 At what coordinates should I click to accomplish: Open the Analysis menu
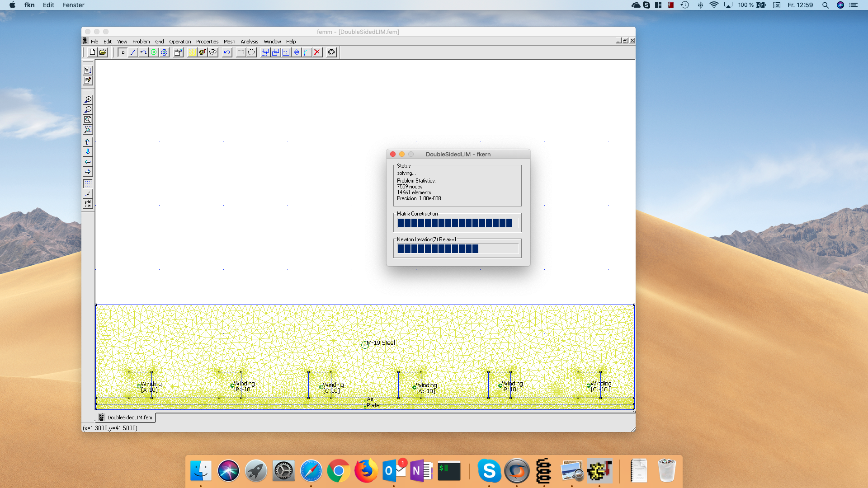249,41
